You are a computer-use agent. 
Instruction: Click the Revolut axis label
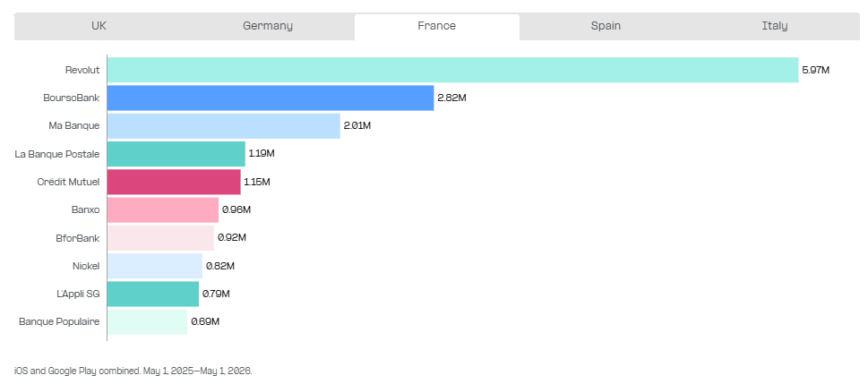tap(82, 70)
